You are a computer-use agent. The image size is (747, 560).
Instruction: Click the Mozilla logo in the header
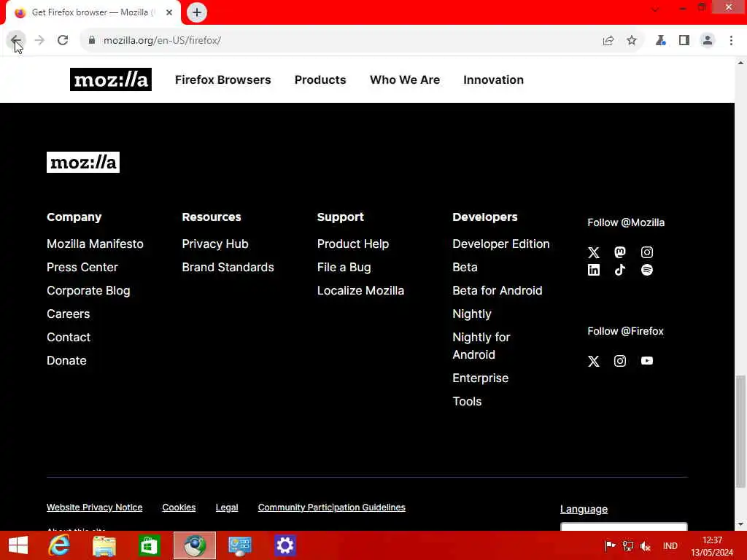(x=111, y=79)
